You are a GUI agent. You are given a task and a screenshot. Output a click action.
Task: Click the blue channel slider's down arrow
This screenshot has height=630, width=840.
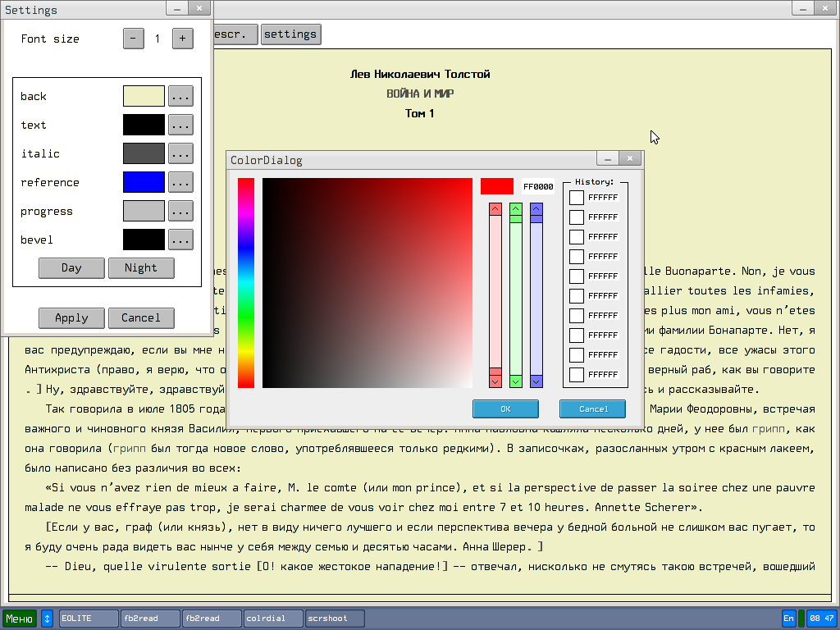tap(536, 381)
